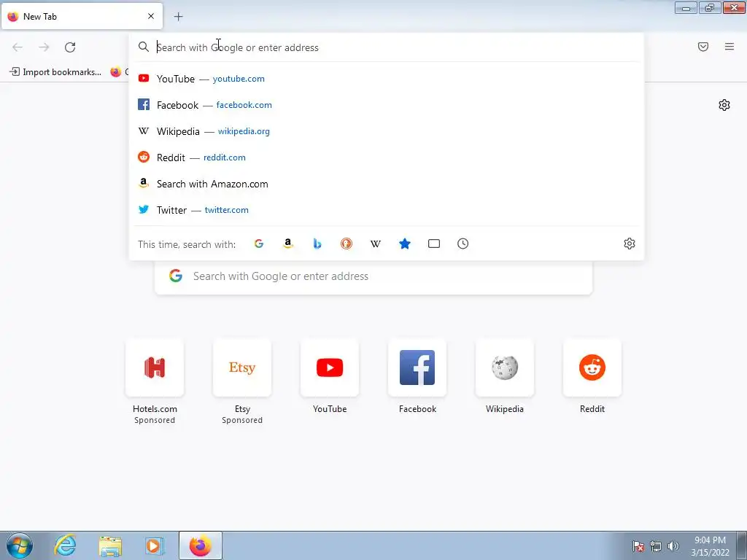Select Reddit suggestion in address dropdown
Screen dimensions: 747x560
[x=387, y=157]
